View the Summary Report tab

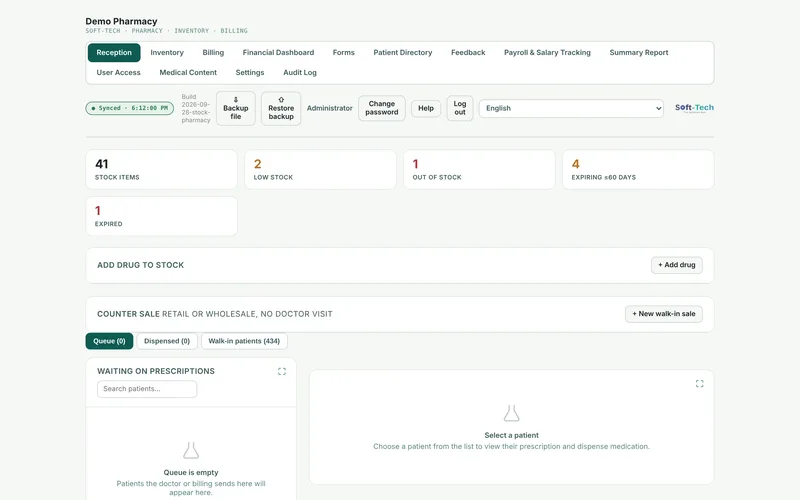tap(639, 53)
